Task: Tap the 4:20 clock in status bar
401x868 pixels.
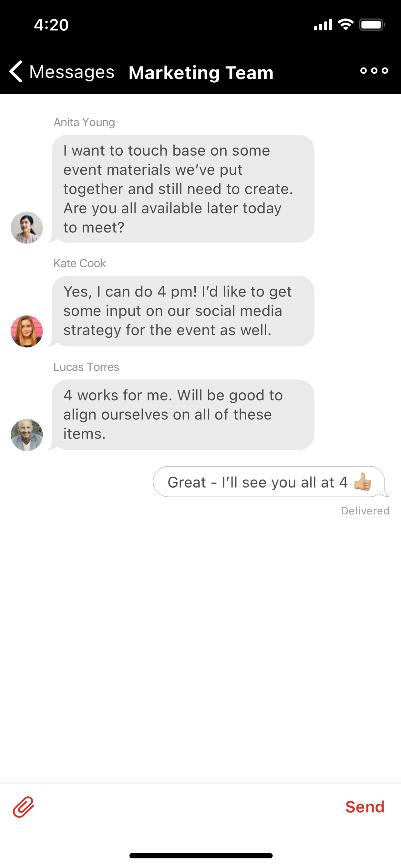Action: coord(51,25)
